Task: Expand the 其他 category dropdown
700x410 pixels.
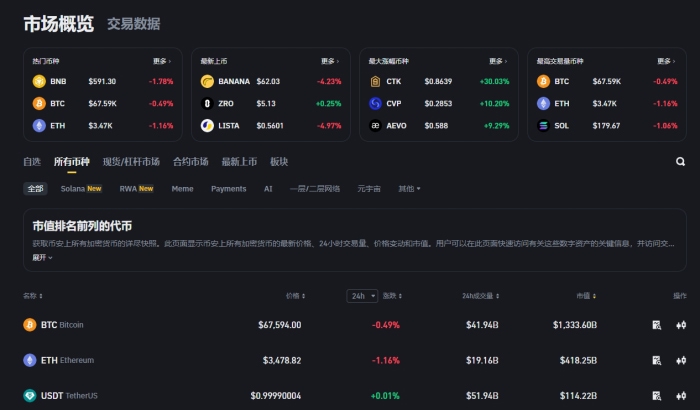Action: click(x=409, y=188)
